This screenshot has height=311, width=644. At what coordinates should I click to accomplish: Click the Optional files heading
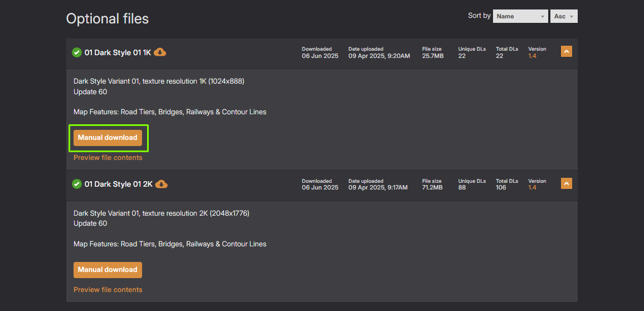click(108, 18)
